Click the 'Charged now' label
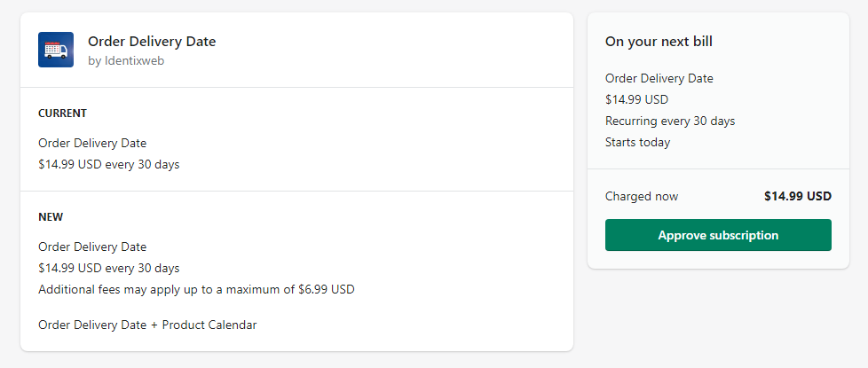868x368 pixels. click(642, 197)
